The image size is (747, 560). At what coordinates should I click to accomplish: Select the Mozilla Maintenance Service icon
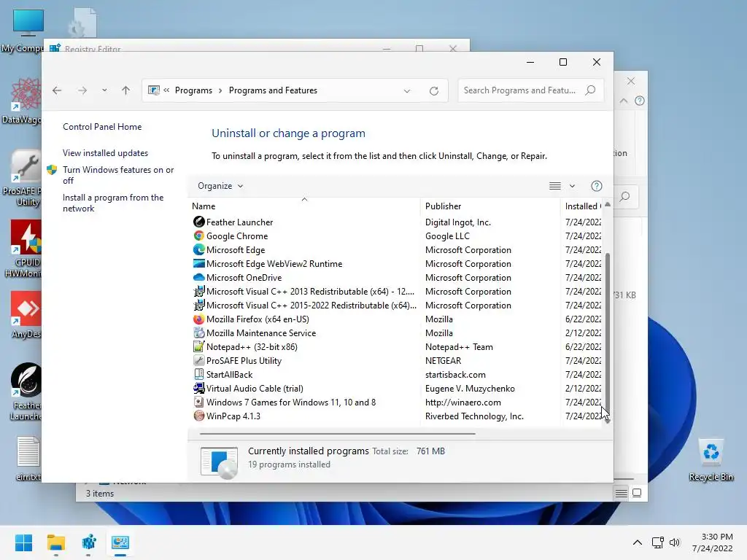click(x=198, y=332)
